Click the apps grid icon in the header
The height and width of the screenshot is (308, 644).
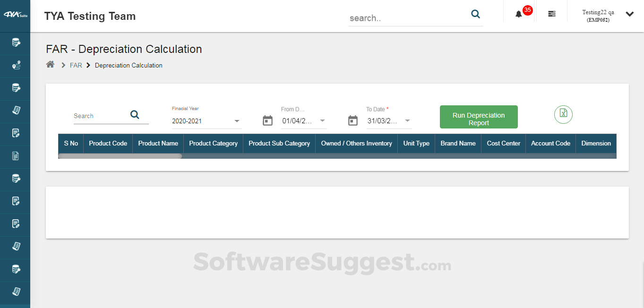click(551, 14)
